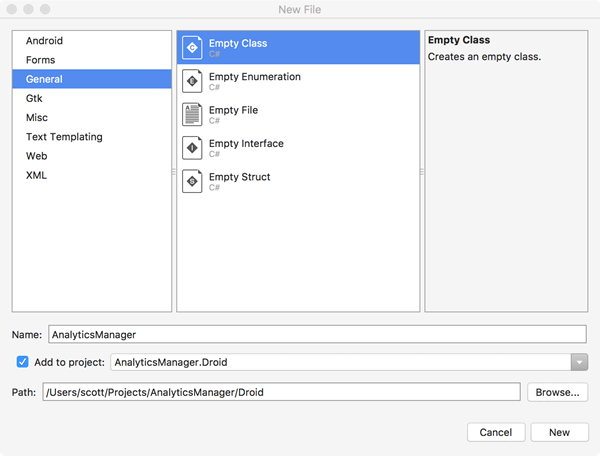
Task: Select the Text Templating category
Action: 64,137
